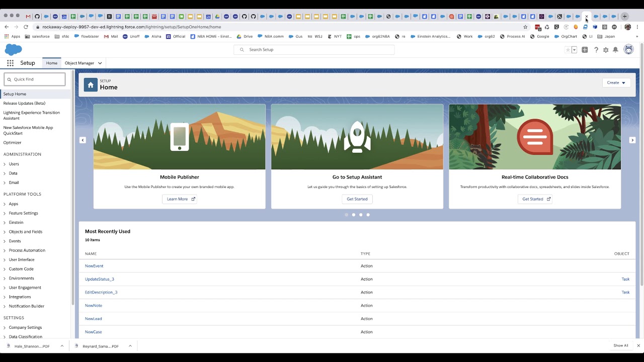Open the EditDescription_3 link
644x362 pixels.
coord(101,292)
